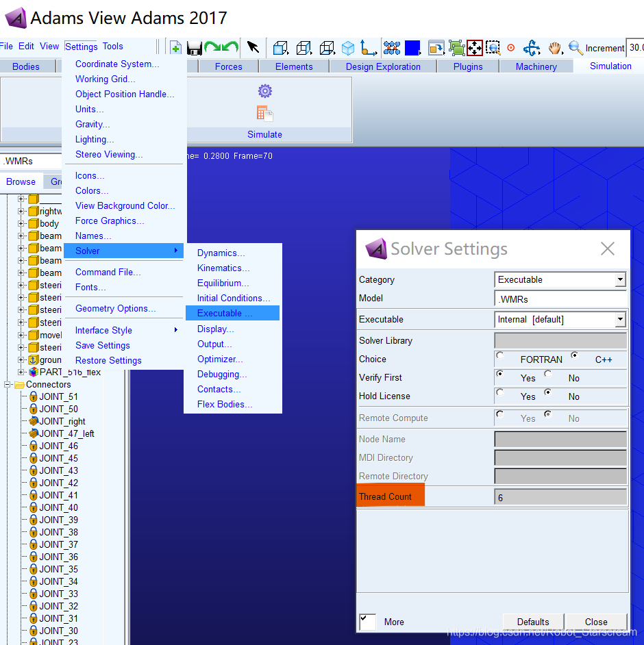
Task: Open the blue background color dropdown
Action: (x=412, y=48)
